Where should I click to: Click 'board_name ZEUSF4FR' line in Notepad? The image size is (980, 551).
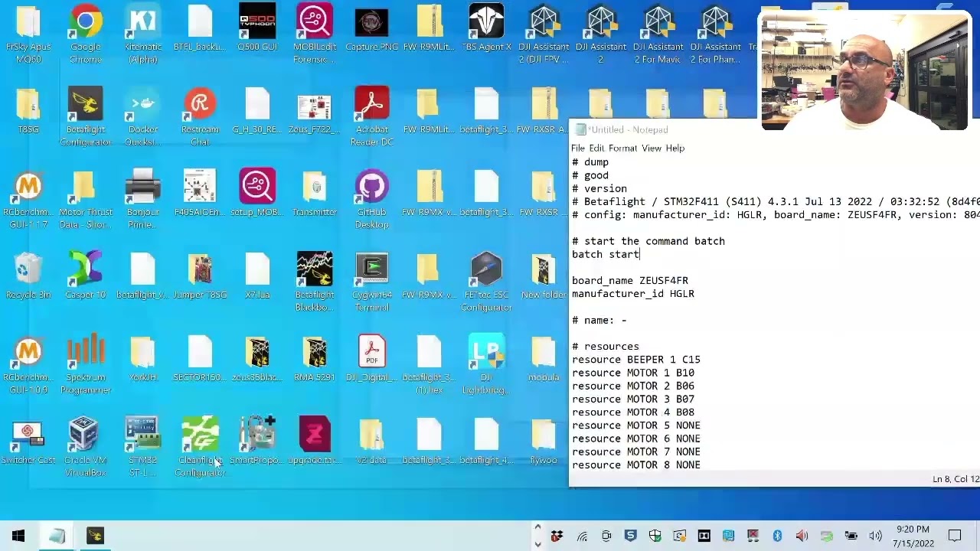tap(630, 280)
